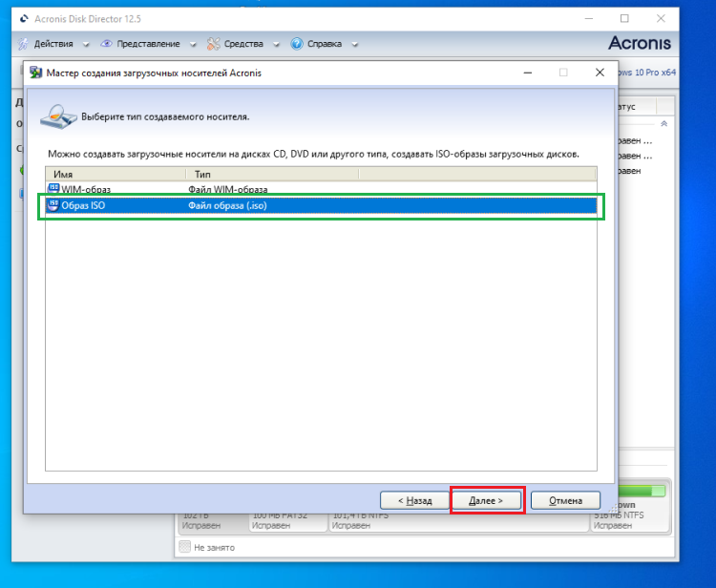Maximize the Acronis Disk Director window
716x588 pixels.
pyautogui.click(x=624, y=19)
